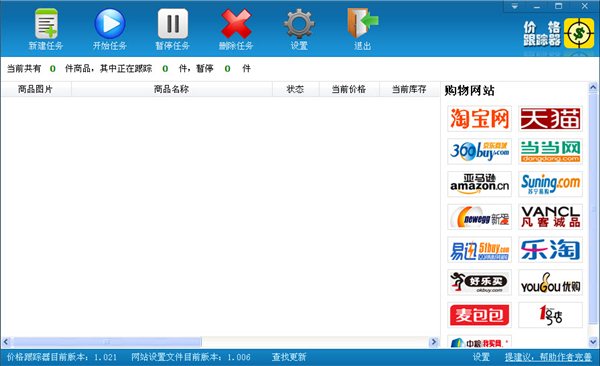This screenshot has height=366, width=600.
Task: Maximize the price tracker window
Action: coord(559,6)
